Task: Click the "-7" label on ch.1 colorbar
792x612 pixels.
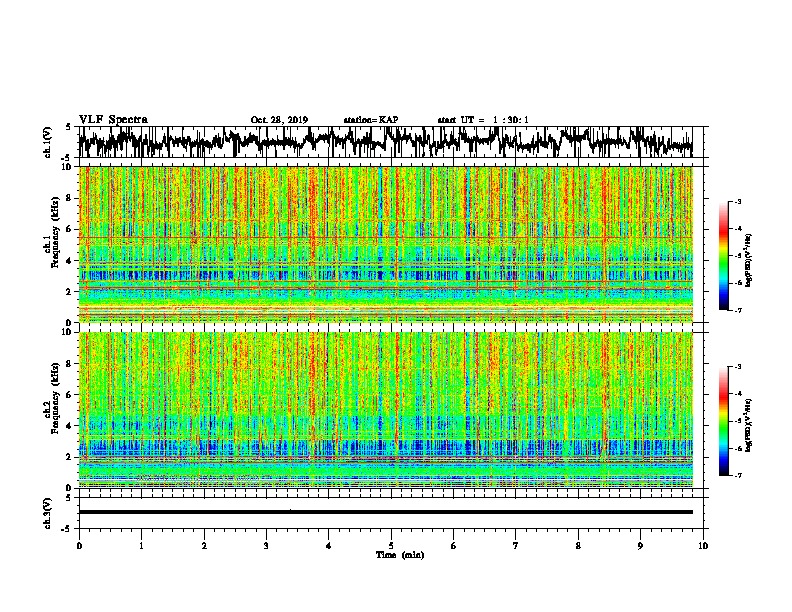Action: tap(738, 310)
